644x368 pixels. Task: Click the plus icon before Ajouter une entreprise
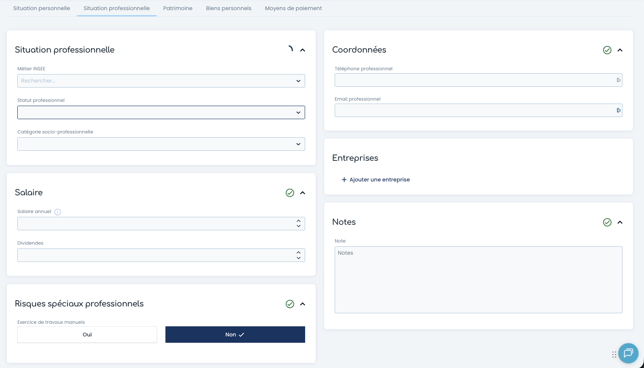tap(344, 179)
